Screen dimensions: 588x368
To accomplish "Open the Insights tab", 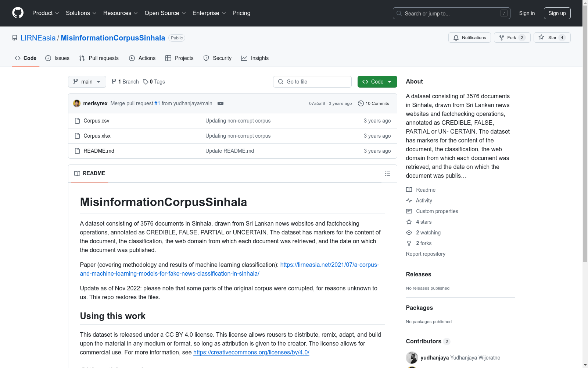I will [255, 58].
